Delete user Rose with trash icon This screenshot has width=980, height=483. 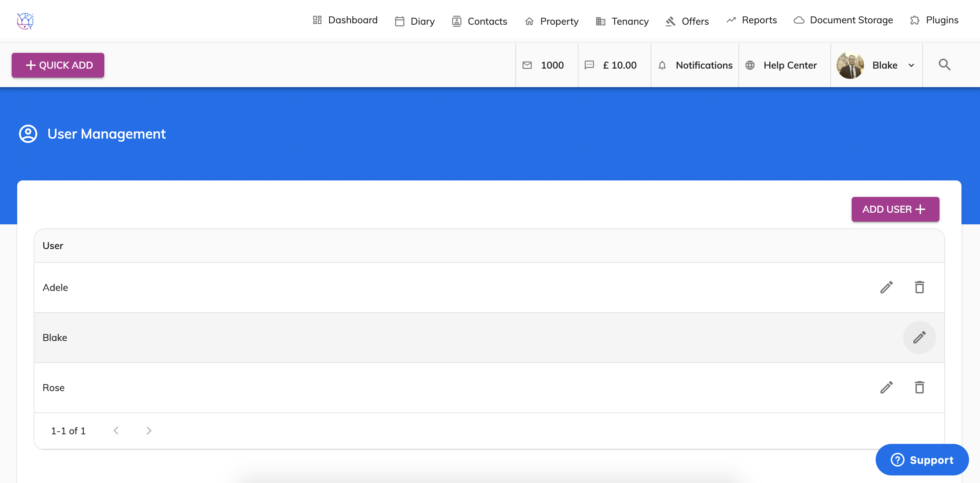click(920, 388)
